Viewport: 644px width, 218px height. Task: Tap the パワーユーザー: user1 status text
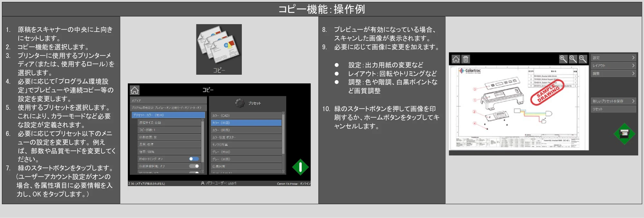pyautogui.click(x=221, y=183)
